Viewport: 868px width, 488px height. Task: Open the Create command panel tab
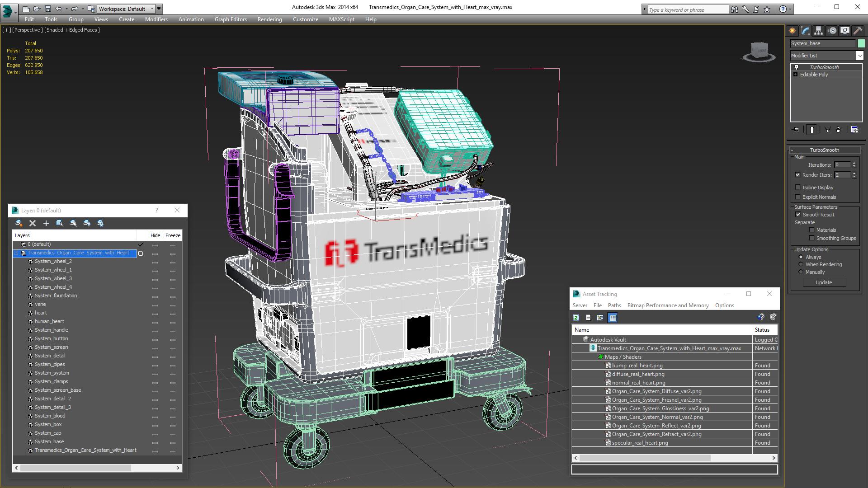pos(792,31)
